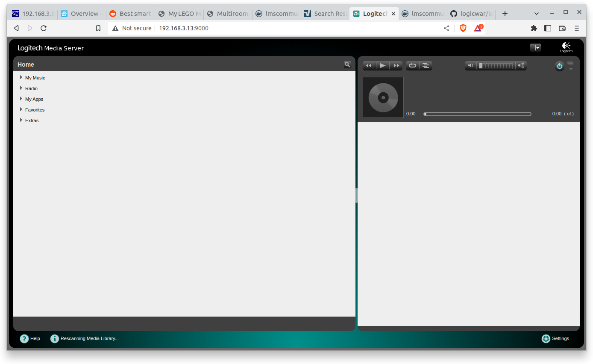Click the Rescanning Media Library status
593x364 pixels.
85,338
